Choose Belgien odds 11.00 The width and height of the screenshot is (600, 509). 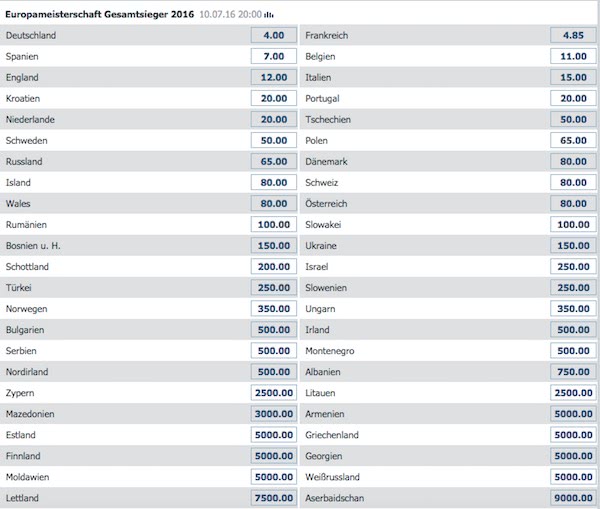573,56
